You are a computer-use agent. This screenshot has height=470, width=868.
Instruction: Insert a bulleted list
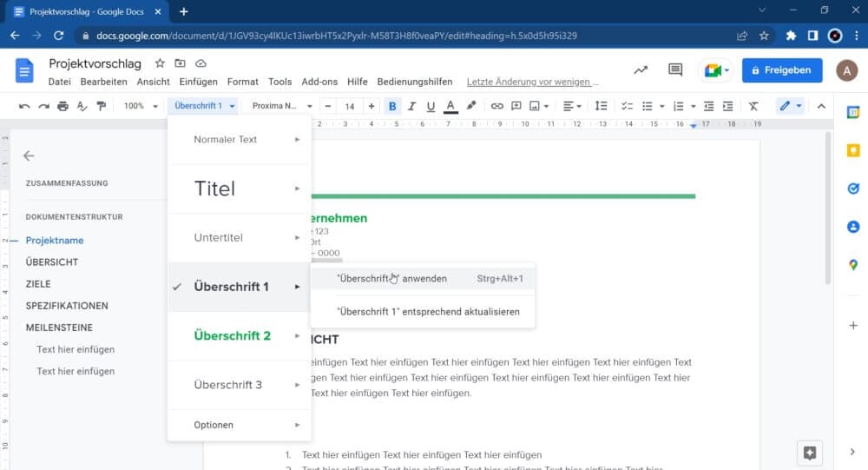coord(648,106)
